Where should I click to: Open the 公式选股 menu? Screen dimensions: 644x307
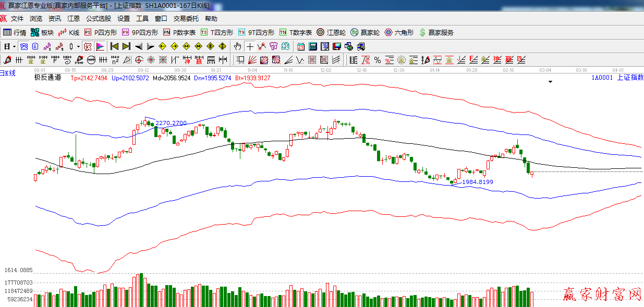tap(99, 18)
